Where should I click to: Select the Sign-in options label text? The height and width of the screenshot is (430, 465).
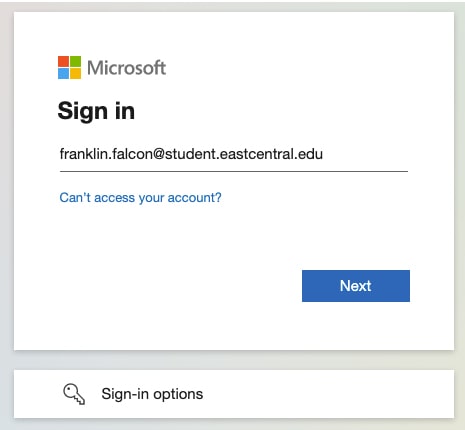(x=152, y=394)
